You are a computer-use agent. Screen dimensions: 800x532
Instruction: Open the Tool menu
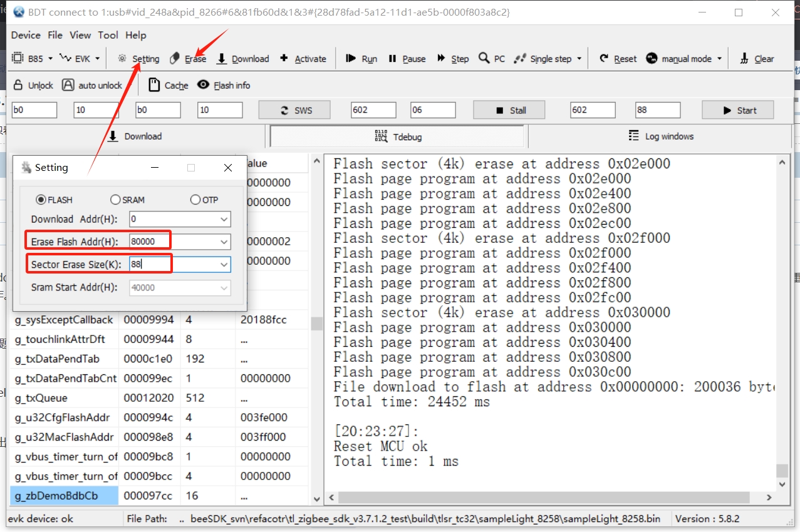click(108, 35)
